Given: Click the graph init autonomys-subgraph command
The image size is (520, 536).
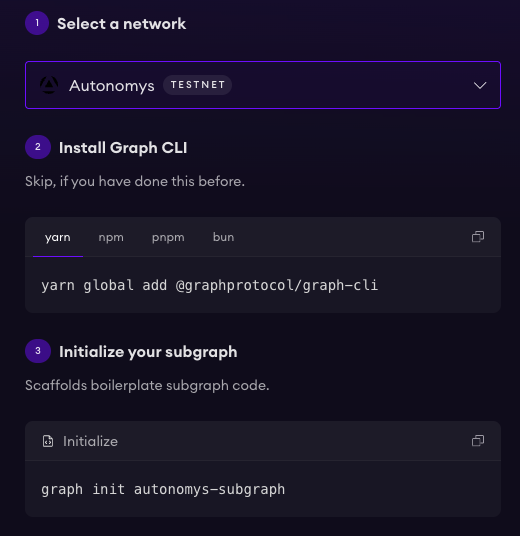Looking at the screenshot, I should (163, 489).
